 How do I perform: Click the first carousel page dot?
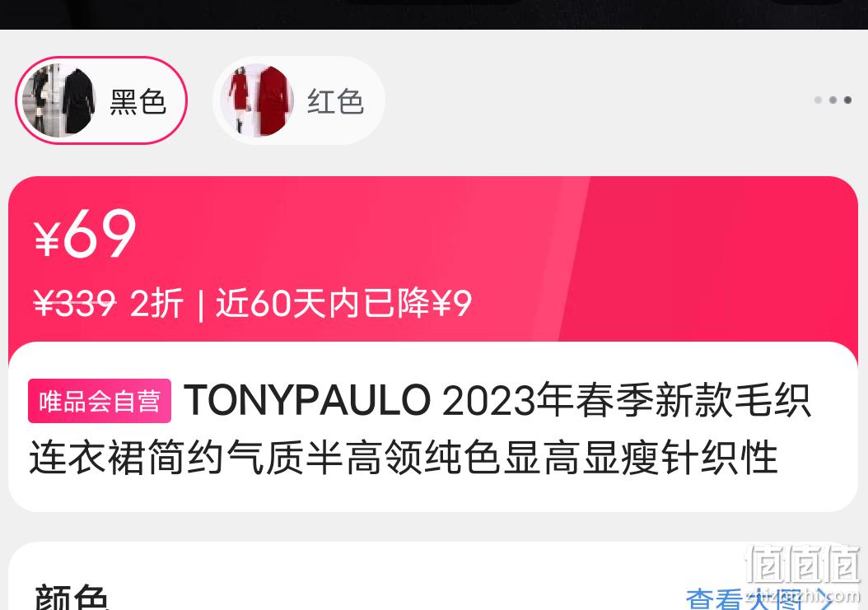[818, 100]
